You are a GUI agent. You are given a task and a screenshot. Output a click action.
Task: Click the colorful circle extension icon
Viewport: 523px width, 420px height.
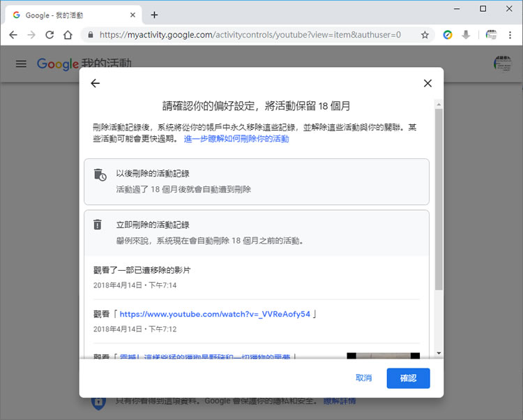[x=448, y=35]
